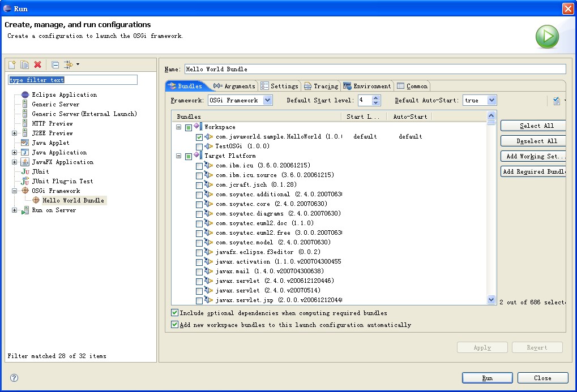The image size is (577, 392).
Task: Select the Generic Server item
Action: tap(55, 104)
